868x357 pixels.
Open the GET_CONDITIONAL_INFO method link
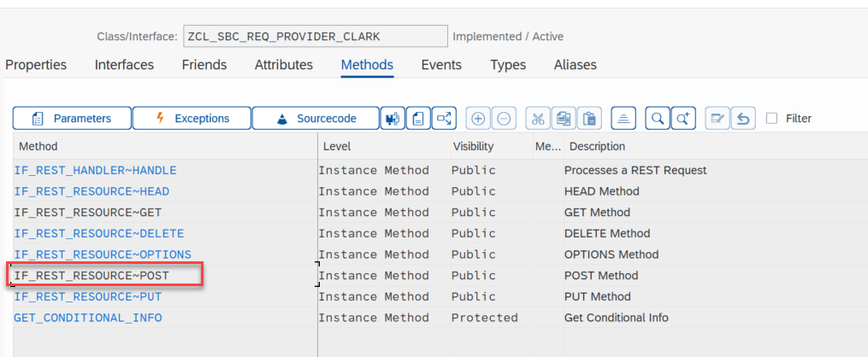coord(88,318)
